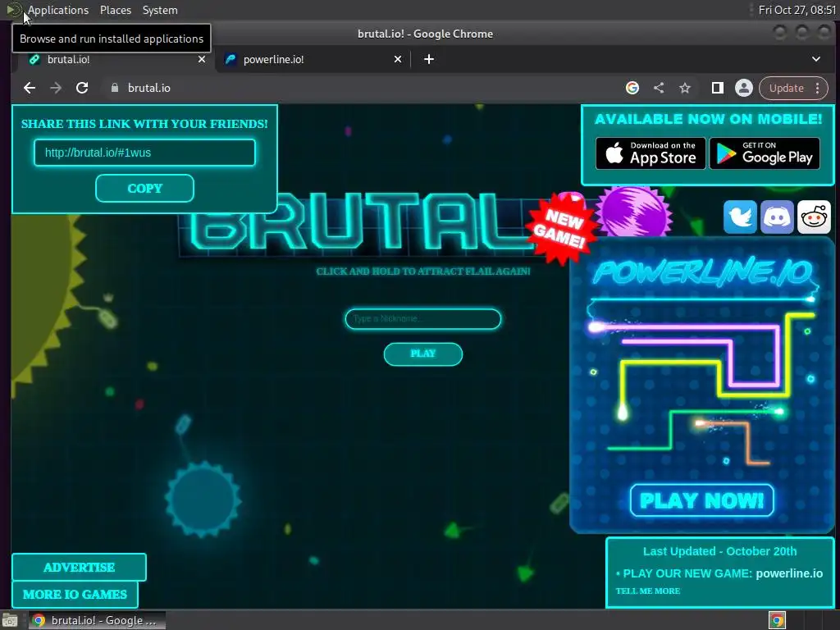Click the Chrome icon in system tray
Image resolution: width=840 pixels, height=630 pixels.
[778, 620]
